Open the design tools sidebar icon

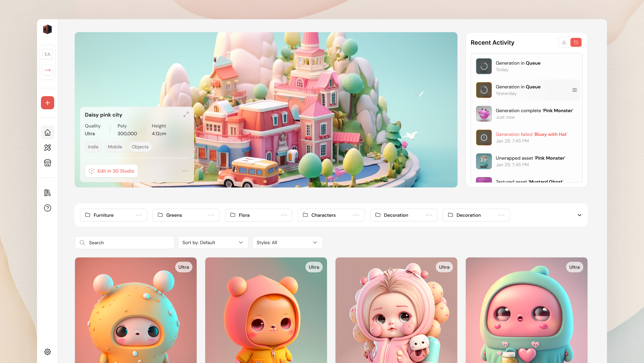tap(47, 147)
